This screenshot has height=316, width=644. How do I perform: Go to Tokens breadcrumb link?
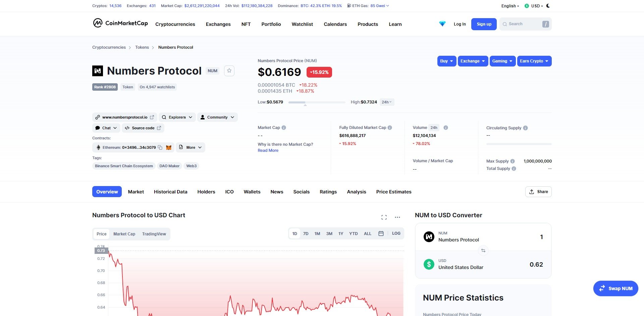coord(142,47)
